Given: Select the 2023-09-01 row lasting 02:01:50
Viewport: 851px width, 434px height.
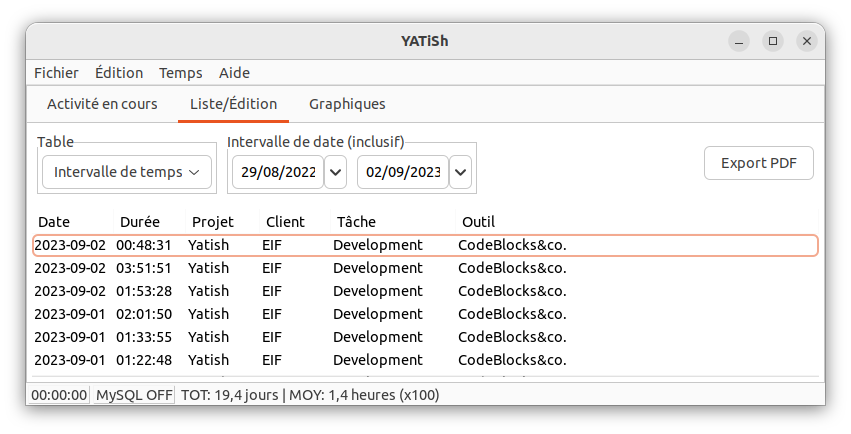Looking at the screenshot, I should 425,314.
